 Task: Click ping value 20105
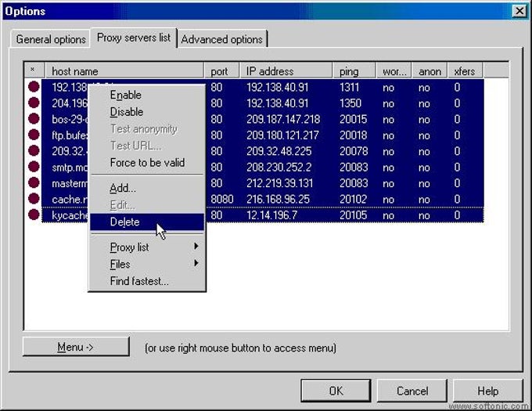point(353,215)
